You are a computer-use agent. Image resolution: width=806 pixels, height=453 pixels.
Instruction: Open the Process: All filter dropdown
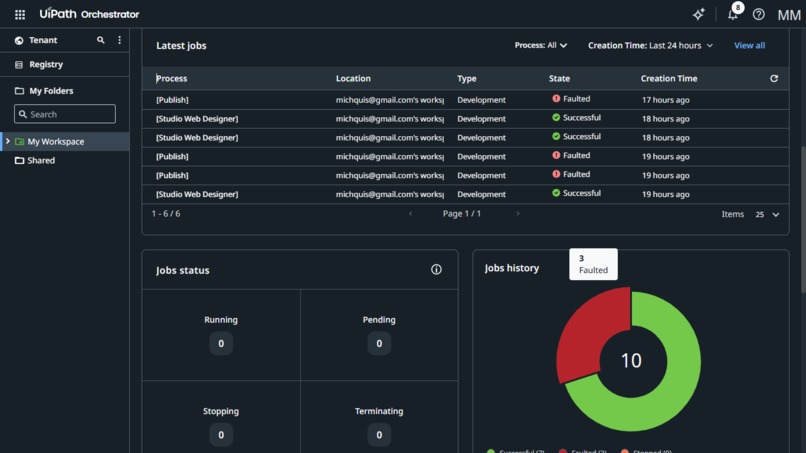click(541, 45)
